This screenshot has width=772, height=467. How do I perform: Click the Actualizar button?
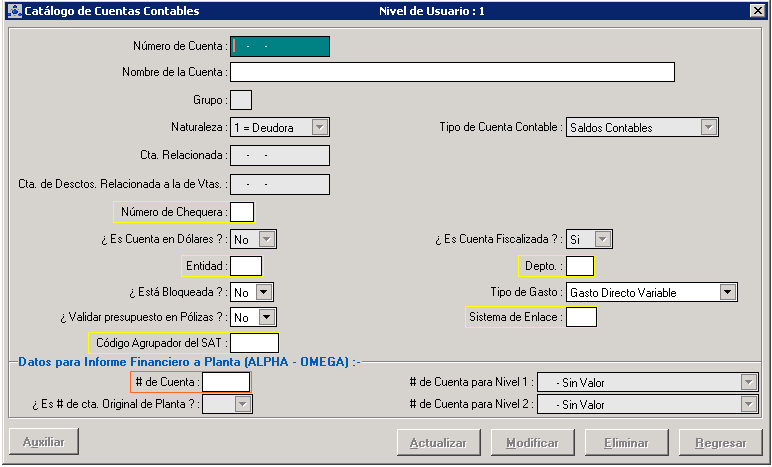pyautogui.click(x=438, y=442)
